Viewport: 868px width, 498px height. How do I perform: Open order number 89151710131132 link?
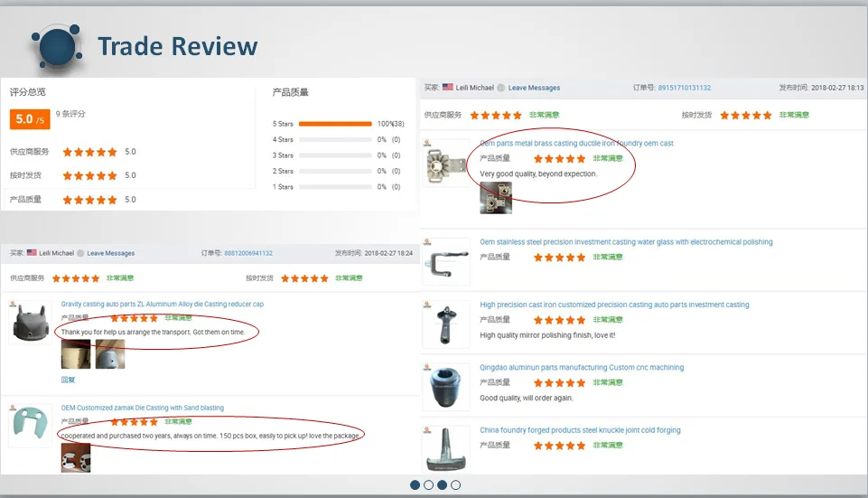click(685, 88)
